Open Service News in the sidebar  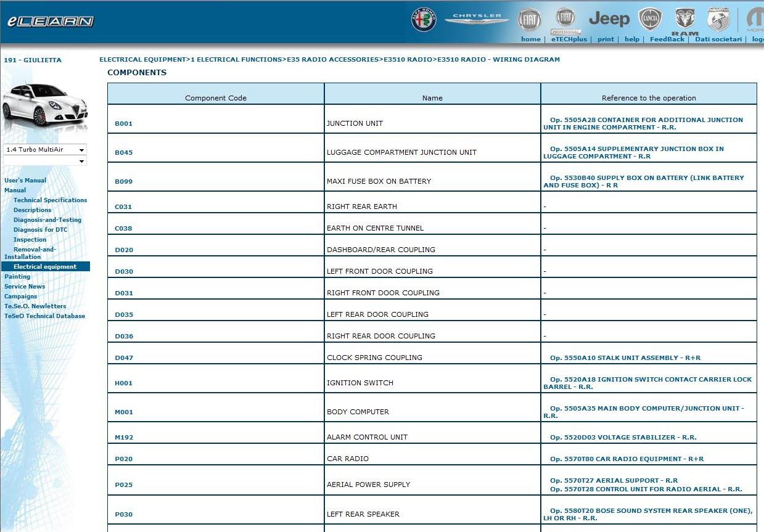pyautogui.click(x=25, y=287)
